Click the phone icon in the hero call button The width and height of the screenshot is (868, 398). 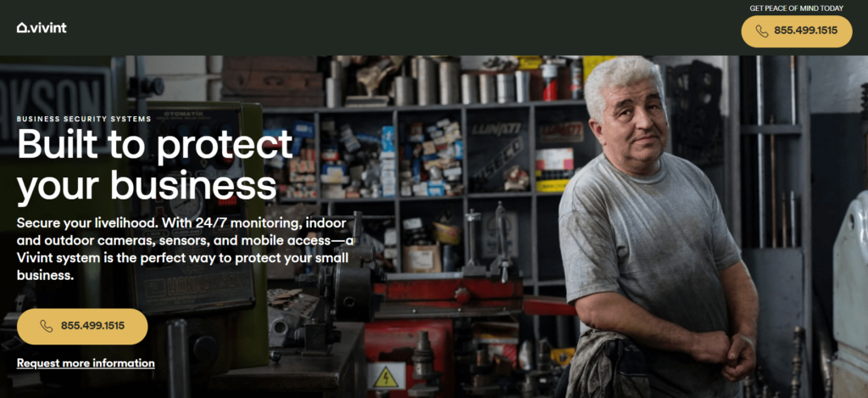tap(47, 327)
